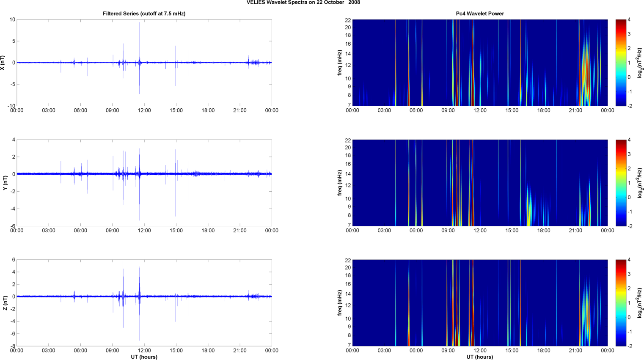
Task: Click the log2(nT²/Hz) label of the top colorbar
Action: click(x=640, y=63)
